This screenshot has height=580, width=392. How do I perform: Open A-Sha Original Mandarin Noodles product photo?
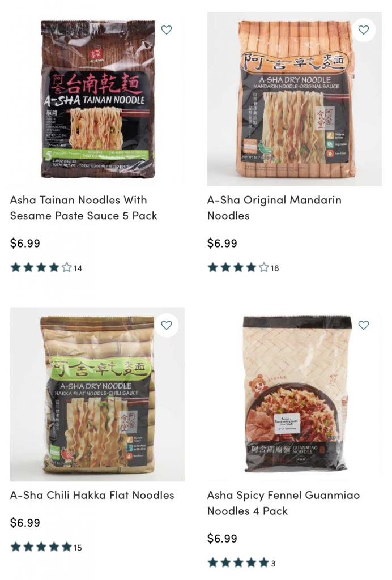click(295, 99)
